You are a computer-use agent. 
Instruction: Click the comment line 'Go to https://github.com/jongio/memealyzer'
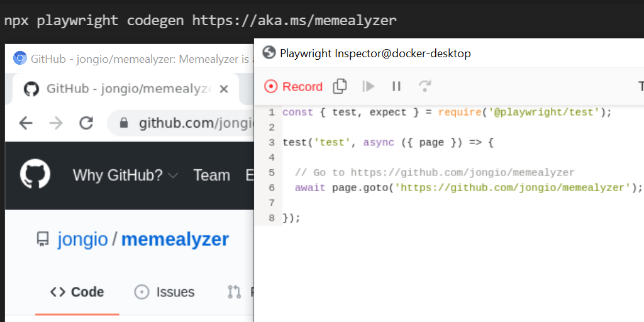pyautogui.click(x=435, y=172)
